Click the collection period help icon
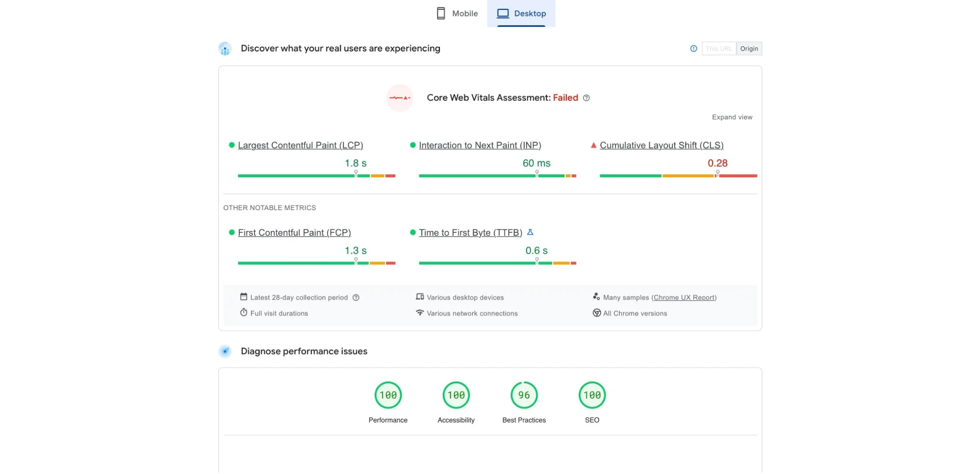The width and height of the screenshot is (980, 474). [356, 298]
